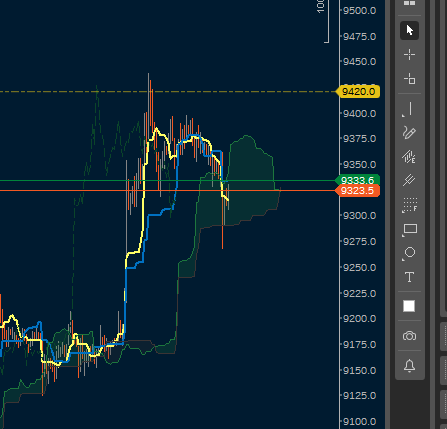Select the arrow pointer tool
Image resolution: width=447 pixels, height=429 pixels.
(409, 30)
